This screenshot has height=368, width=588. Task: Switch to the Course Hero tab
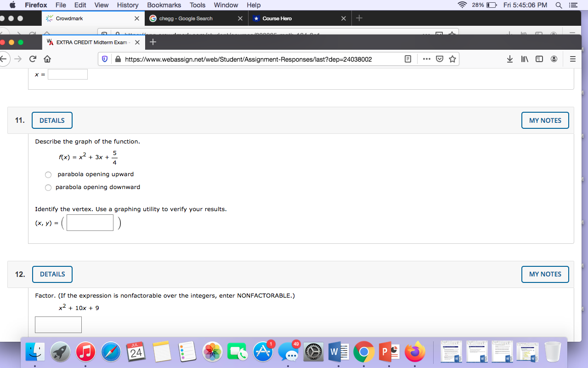pos(300,18)
